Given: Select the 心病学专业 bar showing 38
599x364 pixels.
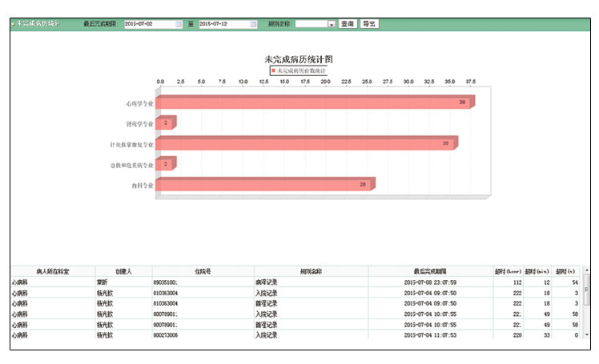Looking at the screenshot, I should tap(312, 103).
